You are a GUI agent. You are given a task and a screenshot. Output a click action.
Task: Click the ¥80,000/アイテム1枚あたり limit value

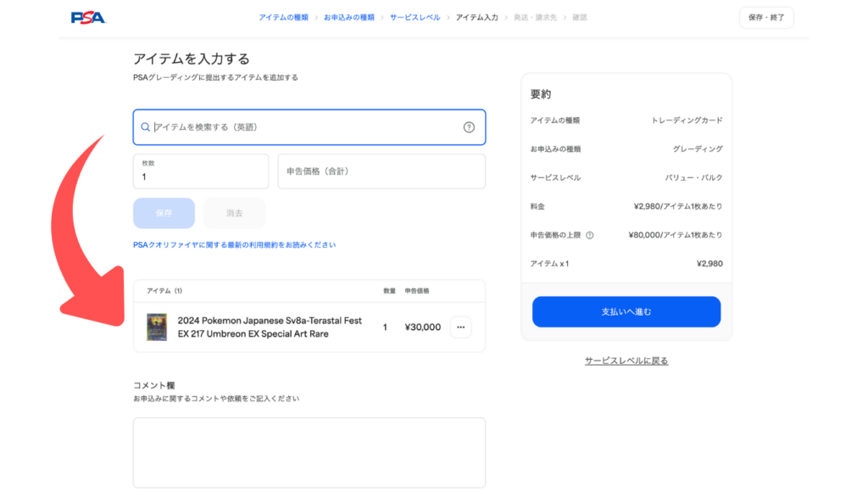(x=676, y=236)
